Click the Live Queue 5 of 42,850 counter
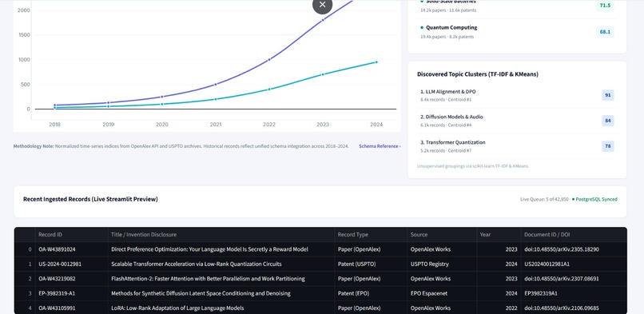The image size is (644, 314). click(x=545, y=200)
